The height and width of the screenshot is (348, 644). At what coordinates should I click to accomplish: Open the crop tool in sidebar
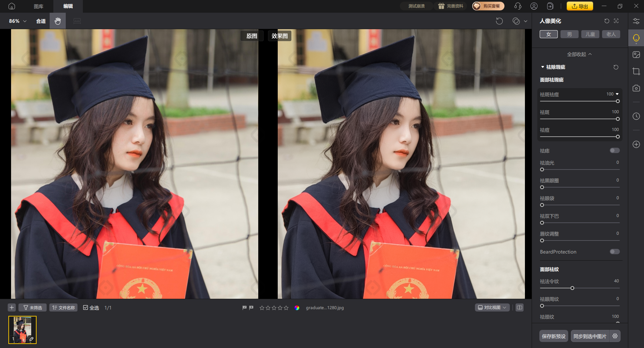[636, 71]
